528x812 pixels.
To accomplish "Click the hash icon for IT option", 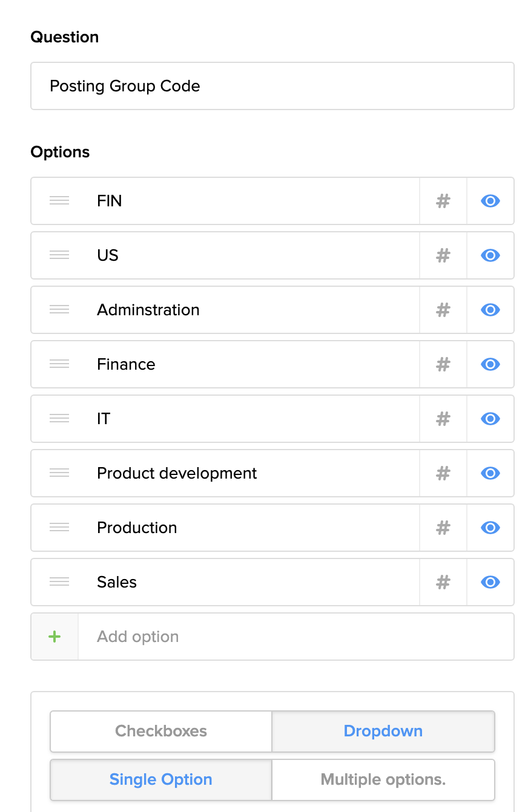I will point(443,419).
